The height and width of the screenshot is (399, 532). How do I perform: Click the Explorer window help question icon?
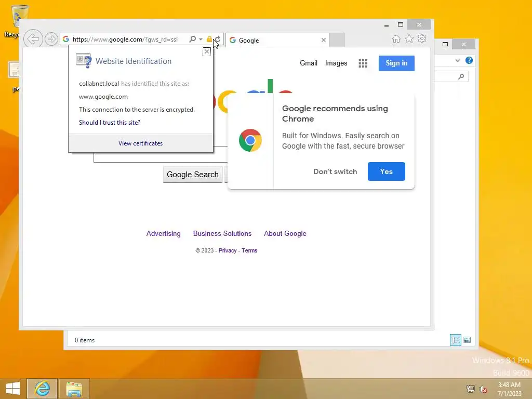(x=469, y=60)
